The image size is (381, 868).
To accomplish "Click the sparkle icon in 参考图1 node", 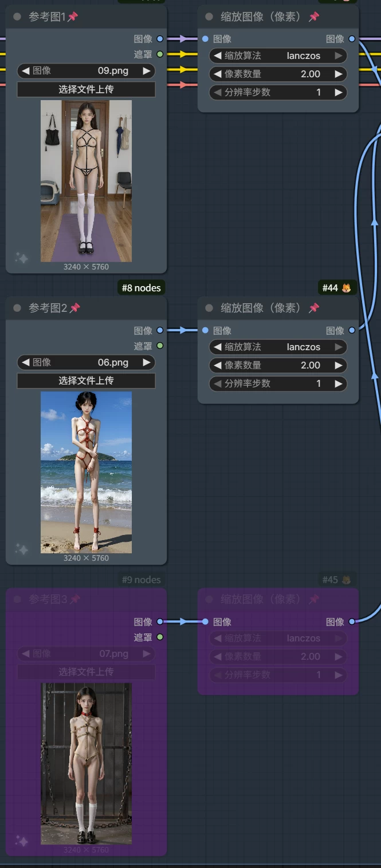I will coord(21,259).
